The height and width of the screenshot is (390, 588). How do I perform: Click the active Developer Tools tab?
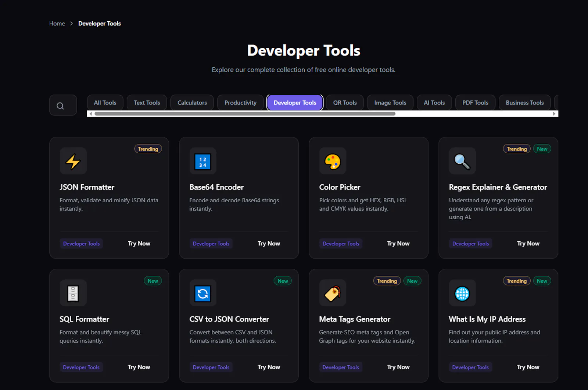[x=295, y=103]
